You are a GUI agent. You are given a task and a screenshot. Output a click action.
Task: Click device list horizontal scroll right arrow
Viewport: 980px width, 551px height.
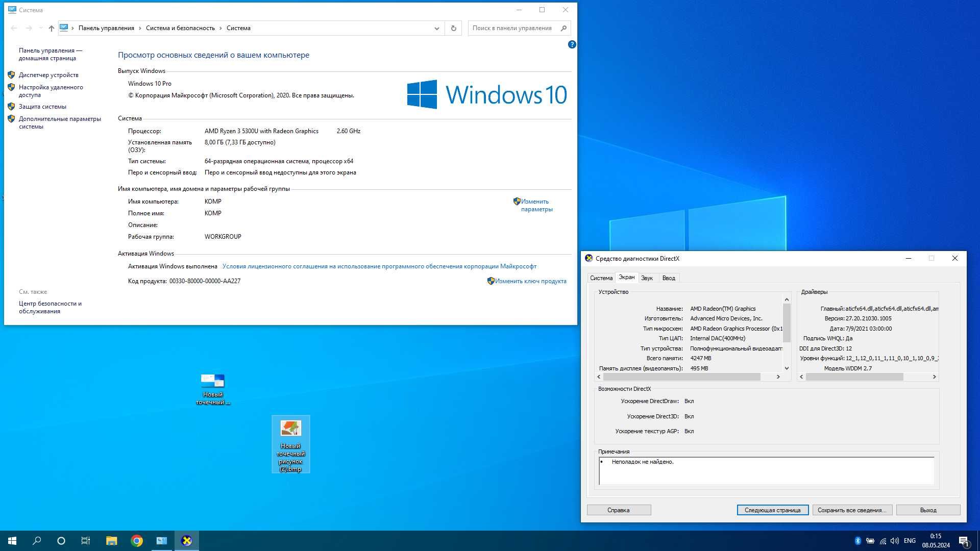coord(778,377)
